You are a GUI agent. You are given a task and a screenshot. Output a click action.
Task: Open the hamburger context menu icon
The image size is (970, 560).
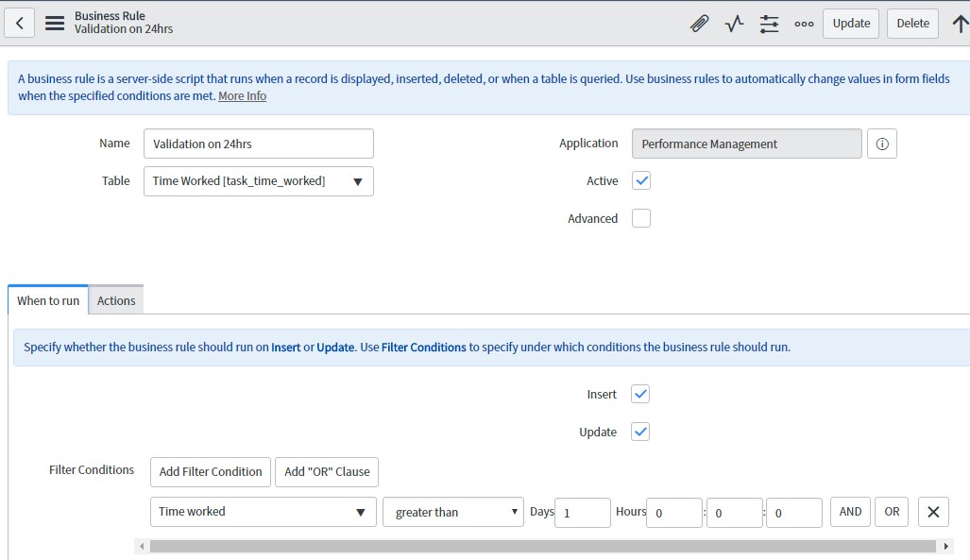(55, 24)
